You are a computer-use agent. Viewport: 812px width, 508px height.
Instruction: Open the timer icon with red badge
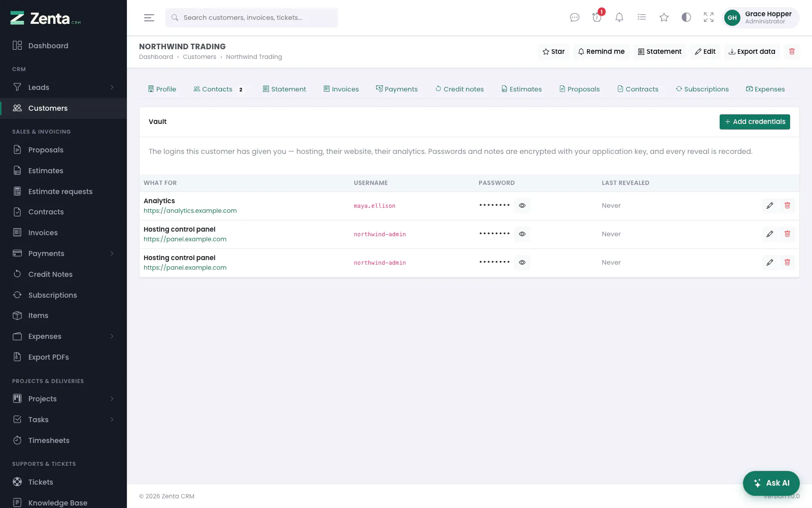[x=597, y=18]
